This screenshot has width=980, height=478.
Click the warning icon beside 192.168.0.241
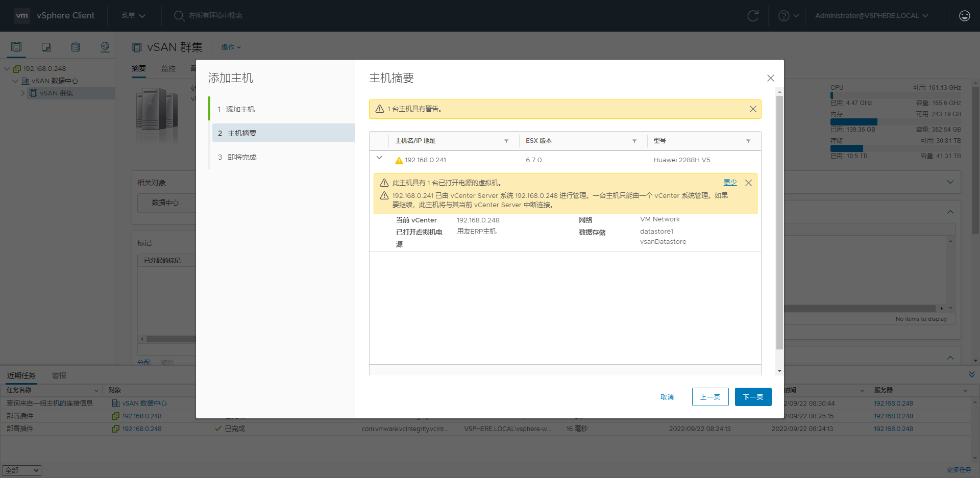(399, 160)
